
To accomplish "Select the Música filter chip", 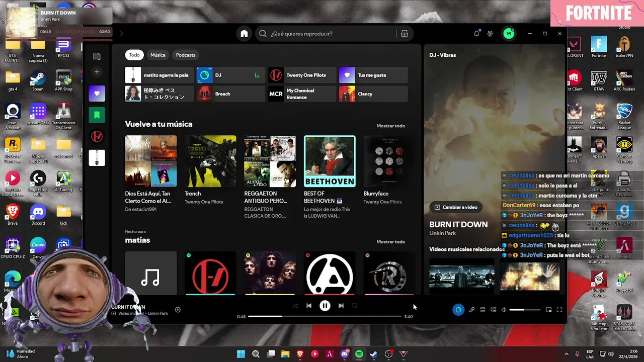I will [x=157, y=55].
